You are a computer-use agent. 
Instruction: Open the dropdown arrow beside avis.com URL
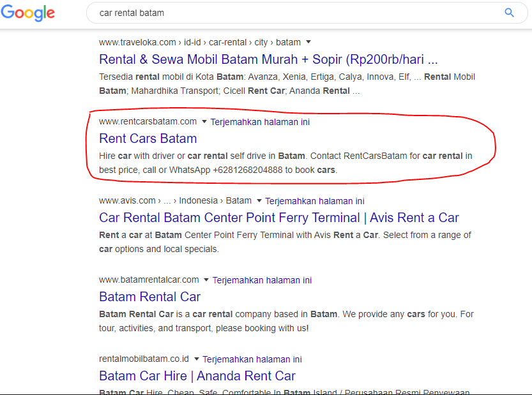(x=259, y=201)
